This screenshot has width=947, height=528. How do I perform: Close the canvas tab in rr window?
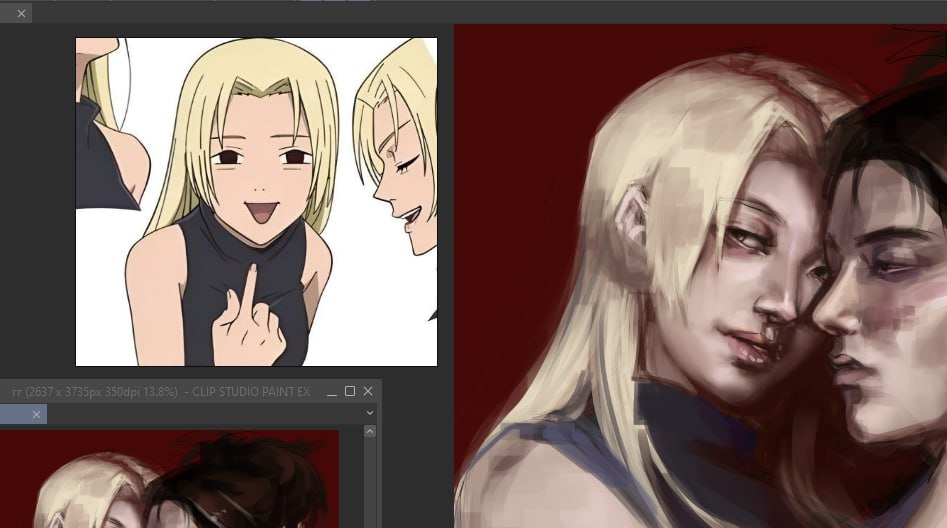(36, 414)
